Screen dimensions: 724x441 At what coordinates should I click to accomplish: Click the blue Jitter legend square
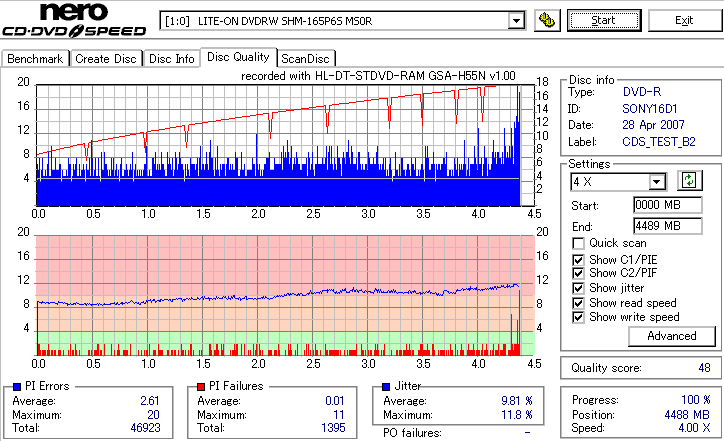tap(386, 387)
